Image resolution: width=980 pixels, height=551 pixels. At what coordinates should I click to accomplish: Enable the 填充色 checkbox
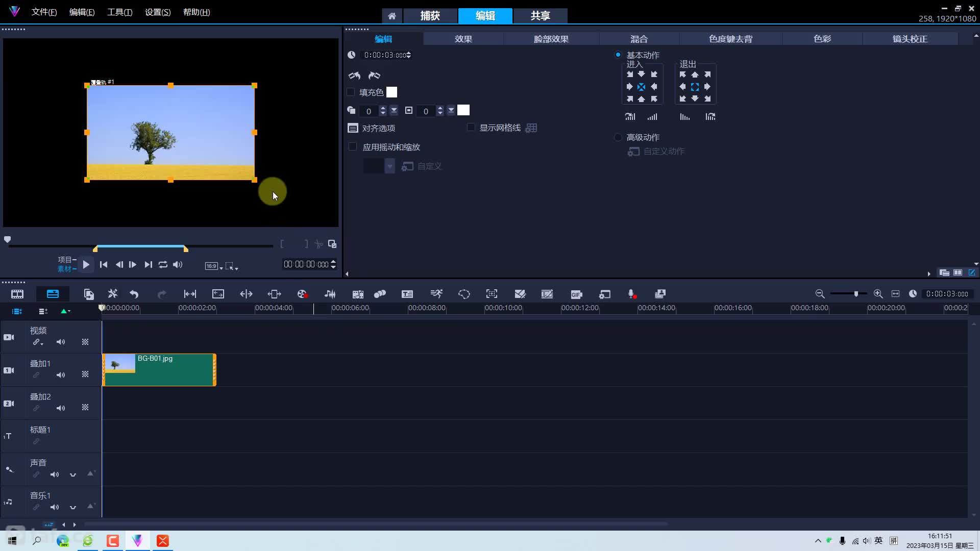tap(351, 92)
